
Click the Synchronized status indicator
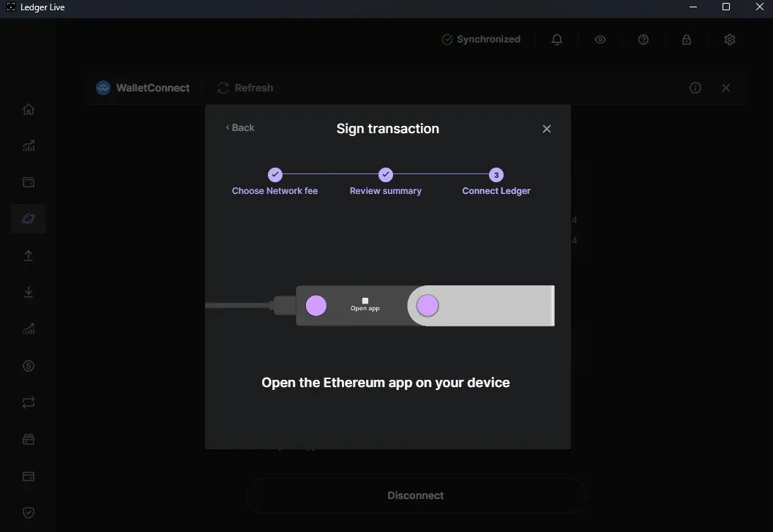tap(481, 40)
